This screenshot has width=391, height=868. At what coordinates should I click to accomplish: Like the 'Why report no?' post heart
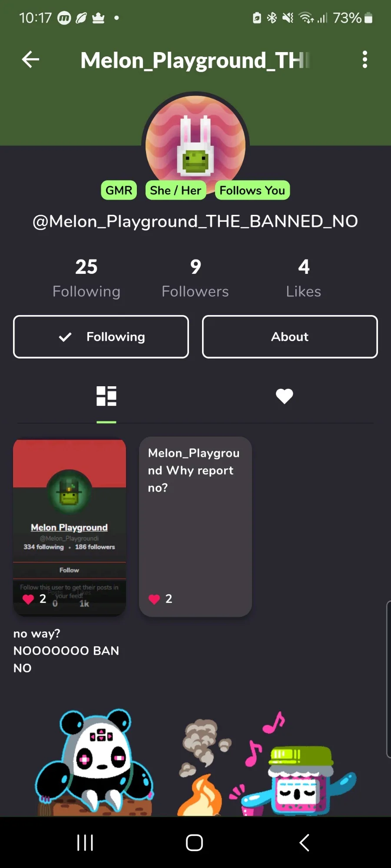pyautogui.click(x=154, y=599)
